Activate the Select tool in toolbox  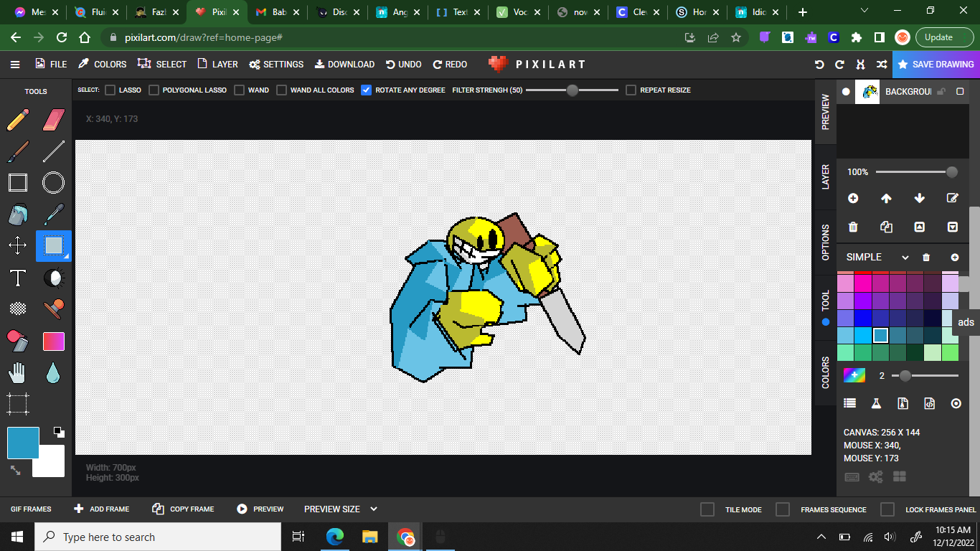(54, 246)
